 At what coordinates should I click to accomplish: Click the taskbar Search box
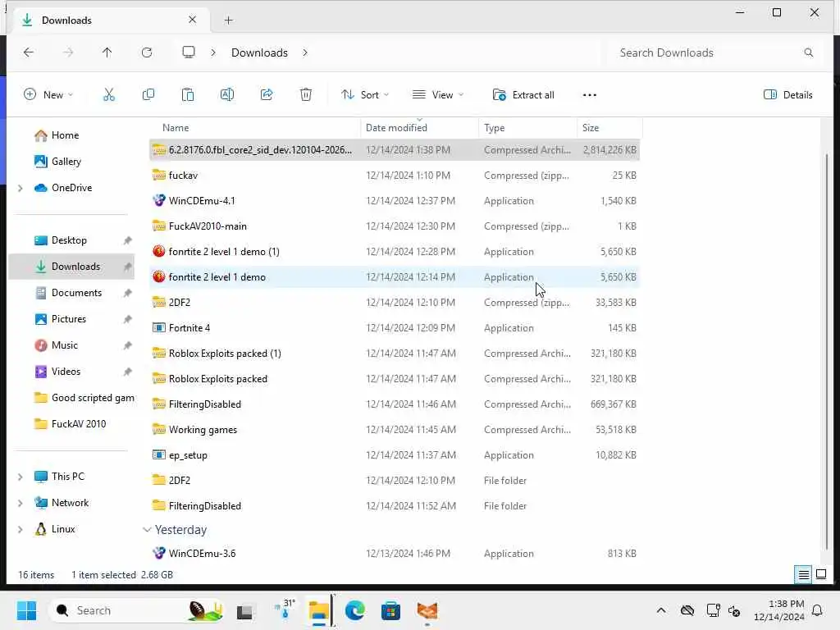tap(137, 610)
